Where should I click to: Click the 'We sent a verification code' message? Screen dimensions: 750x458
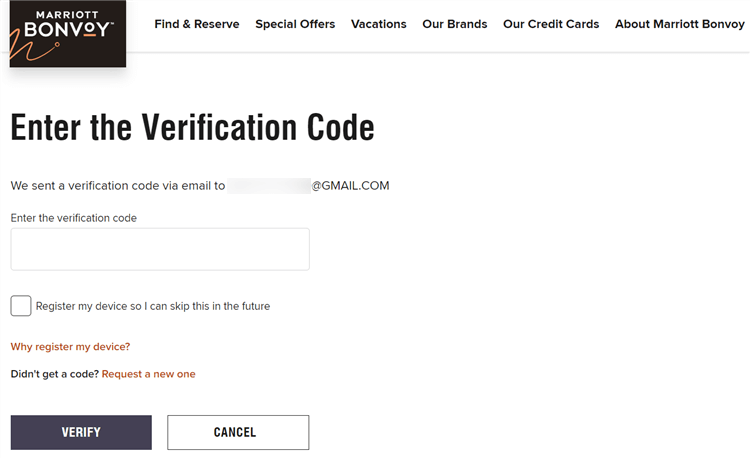coord(118,186)
